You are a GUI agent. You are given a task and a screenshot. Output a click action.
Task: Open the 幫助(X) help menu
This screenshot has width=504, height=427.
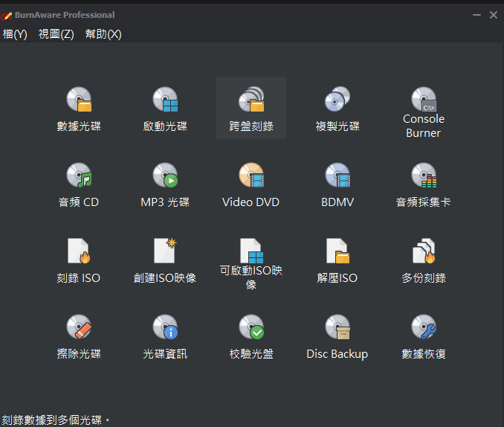pos(103,33)
